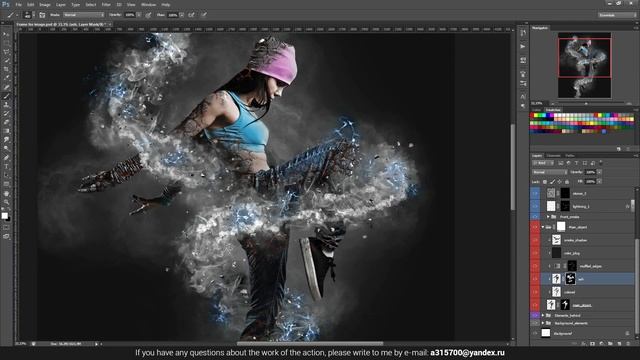This screenshot has height=360, width=640.
Task: Click the Navigator preview thumbnail
Action: pyautogui.click(x=584, y=65)
